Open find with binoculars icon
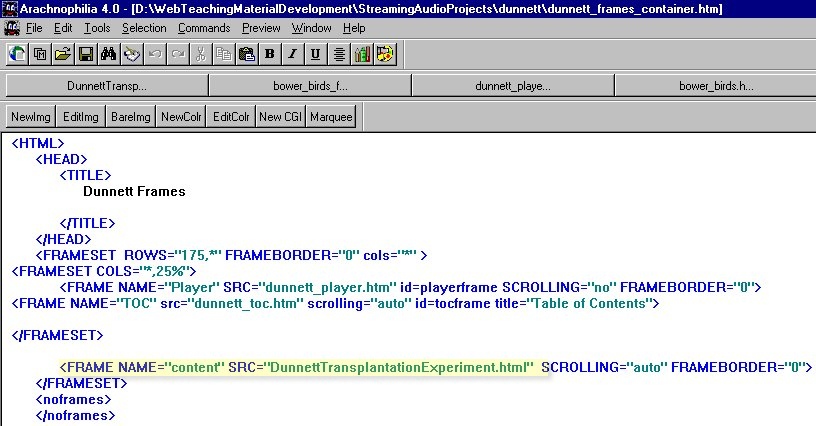Screen dimensions: 816x426 pyautogui.click(x=110, y=53)
